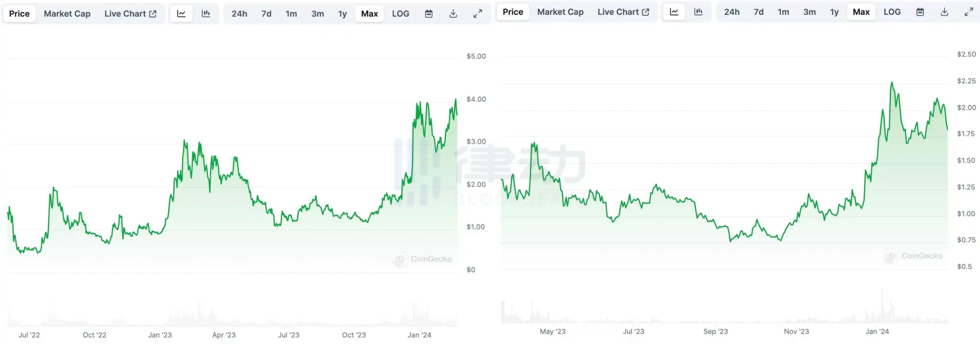Viewport: 980px width, 344px height.
Task: Select the candlestick view icon on right chart
Action: (698, 12)
